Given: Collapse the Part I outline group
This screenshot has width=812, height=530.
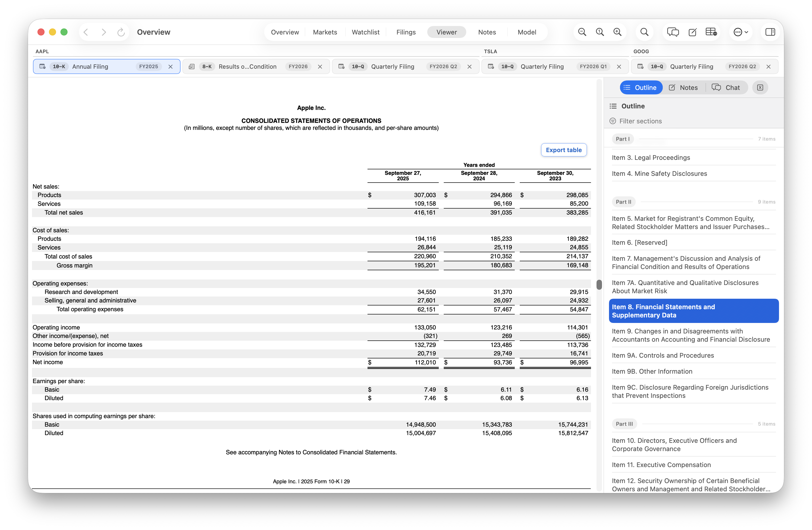Looking at the screenshot, I should [623, 139].
